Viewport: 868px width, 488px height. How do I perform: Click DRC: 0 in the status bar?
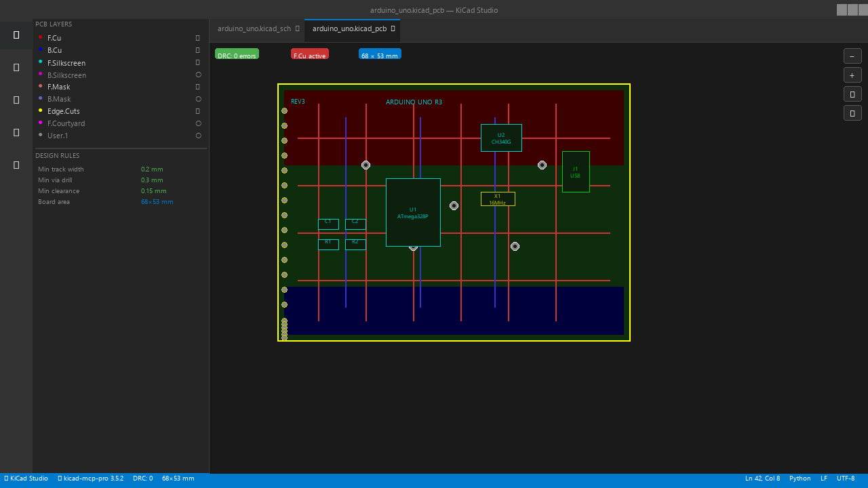[142, 479]
